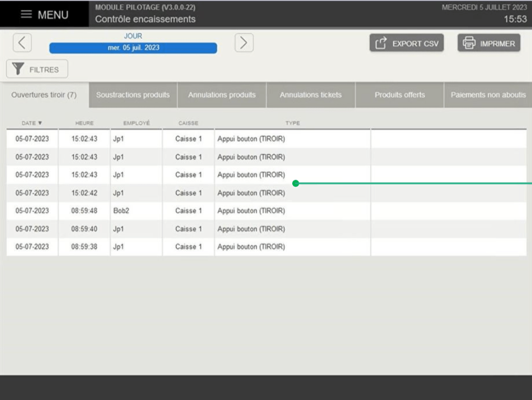Open the Annulations tickets tab
This screenshot has height=400, width=532.
point(311,95)
